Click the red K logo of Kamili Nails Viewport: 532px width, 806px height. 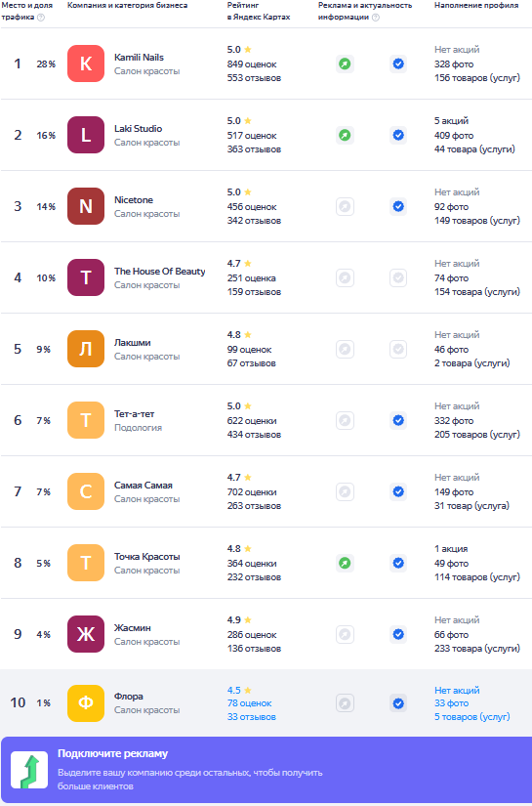pos(86,64)
